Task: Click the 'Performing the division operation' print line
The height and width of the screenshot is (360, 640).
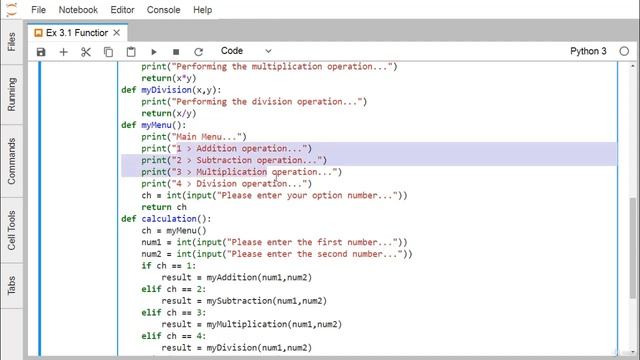Action: (254, 102)
